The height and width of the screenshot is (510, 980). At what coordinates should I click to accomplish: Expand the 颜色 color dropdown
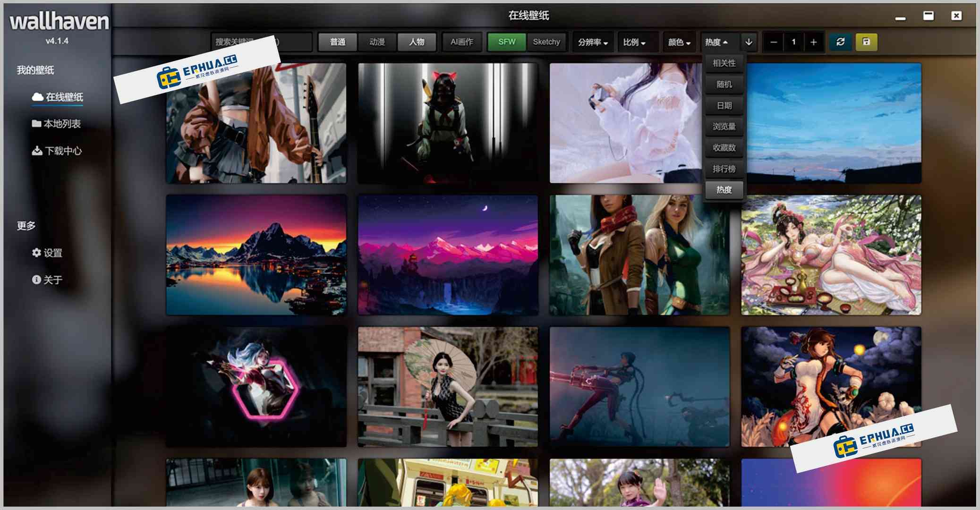679,42
